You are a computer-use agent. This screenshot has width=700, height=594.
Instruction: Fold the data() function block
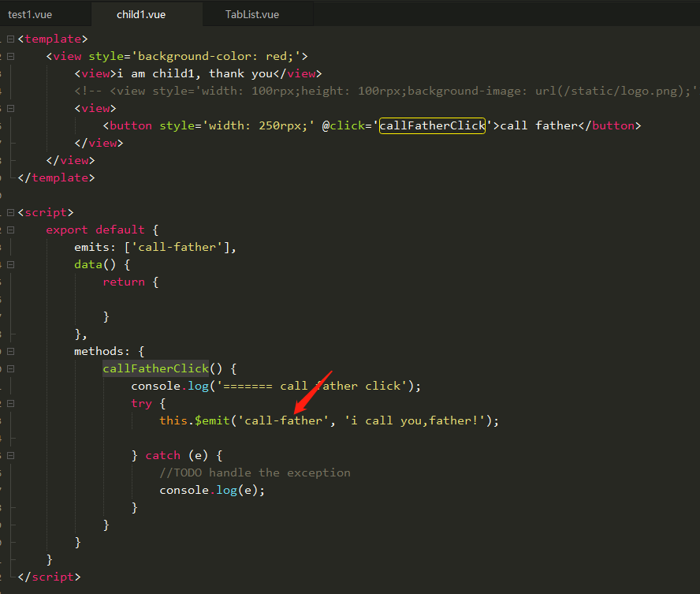coord(11,265)
